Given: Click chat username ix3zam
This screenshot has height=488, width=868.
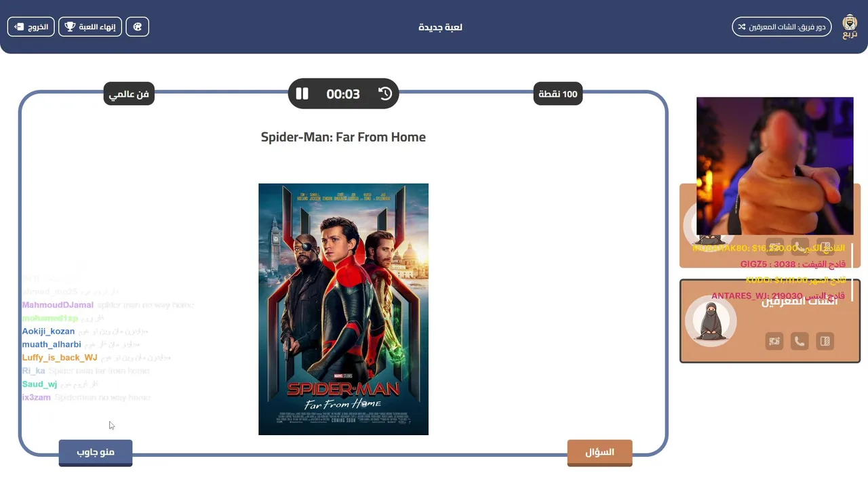Looking at the screenshot, I should (36, 397).
